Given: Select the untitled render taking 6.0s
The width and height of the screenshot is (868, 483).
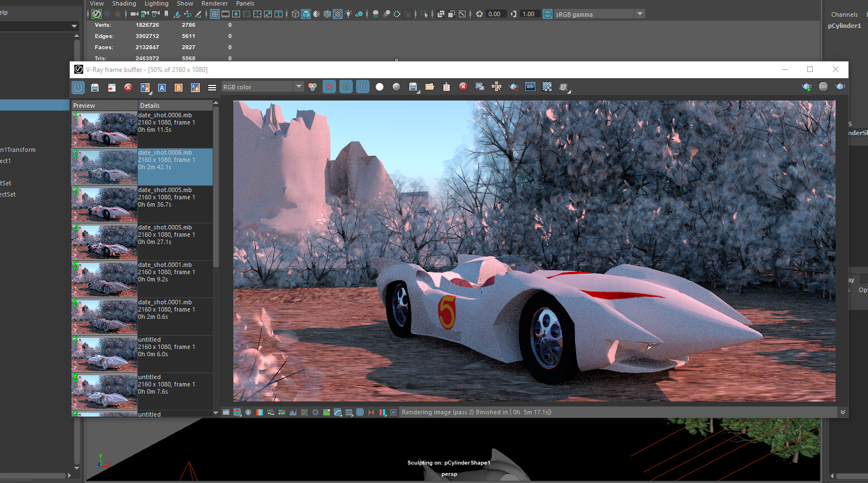Looking at the screenshot, I should point(142,354).
